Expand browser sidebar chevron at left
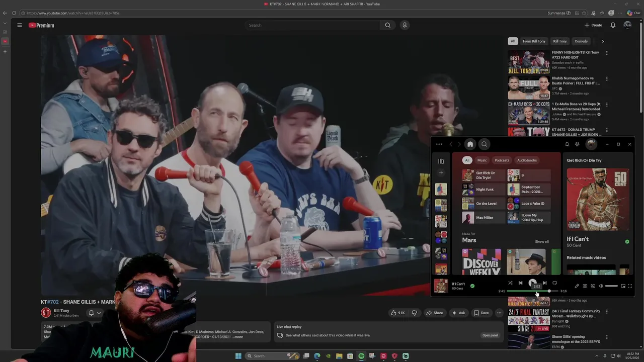644x362 pixels. 5,23
